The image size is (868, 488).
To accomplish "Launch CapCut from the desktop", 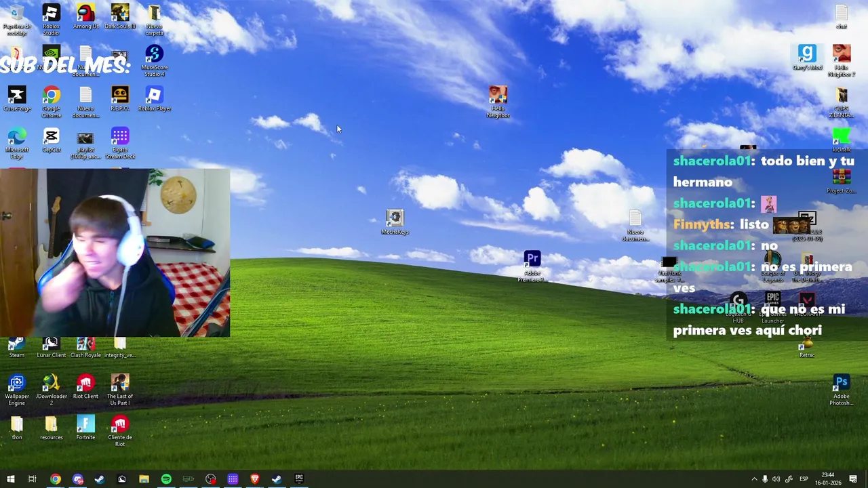I will click(x=51, y=140).
